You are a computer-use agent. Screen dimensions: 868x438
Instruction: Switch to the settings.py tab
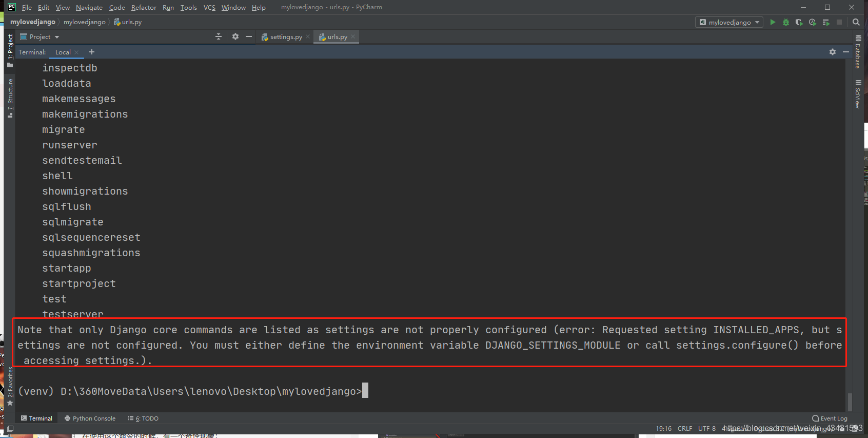click(x=286, y=37)
